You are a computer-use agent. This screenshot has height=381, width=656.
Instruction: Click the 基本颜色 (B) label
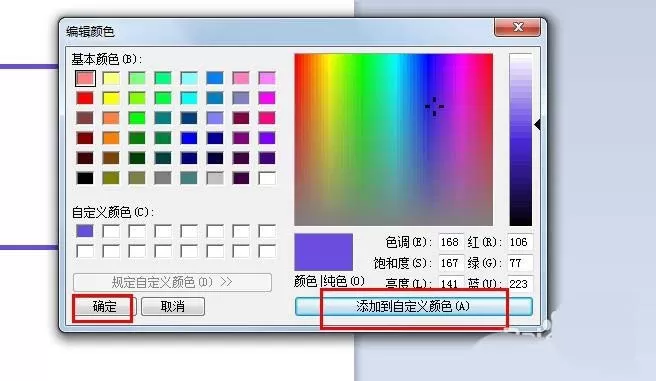click(106, 59)
